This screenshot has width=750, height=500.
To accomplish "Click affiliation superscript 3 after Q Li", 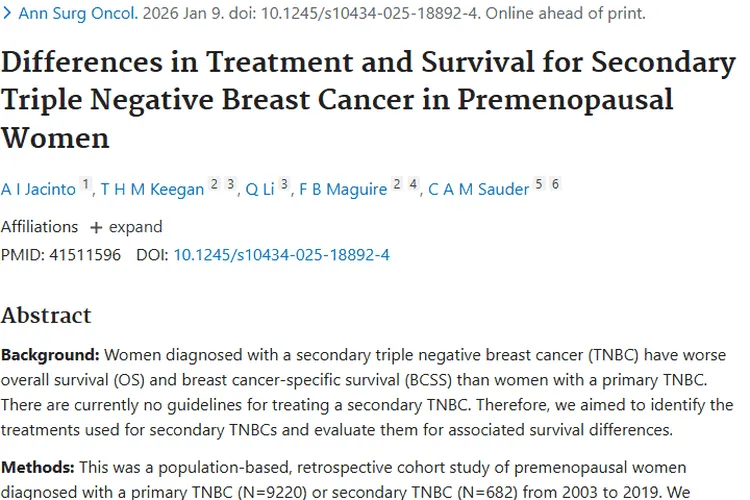I will 284,184.
